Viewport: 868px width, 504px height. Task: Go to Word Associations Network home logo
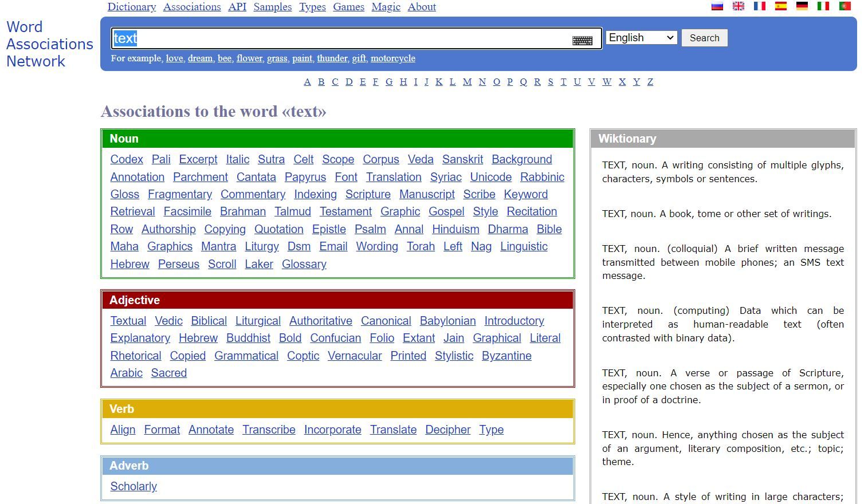coord(49,44)
